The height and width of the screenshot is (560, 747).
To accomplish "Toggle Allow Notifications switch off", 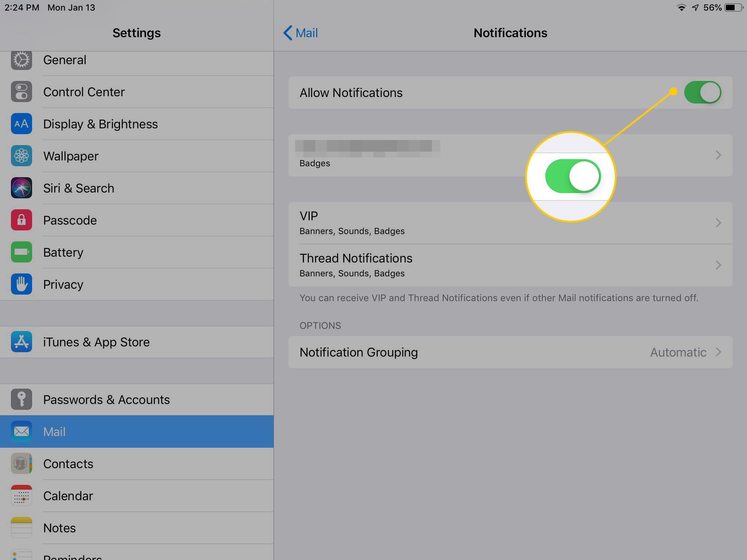I will (704, 92).
